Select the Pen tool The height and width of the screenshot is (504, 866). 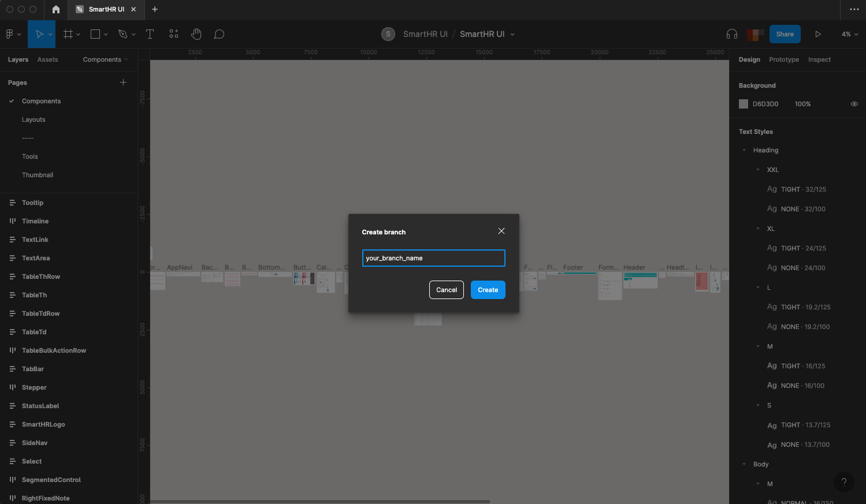122,34
